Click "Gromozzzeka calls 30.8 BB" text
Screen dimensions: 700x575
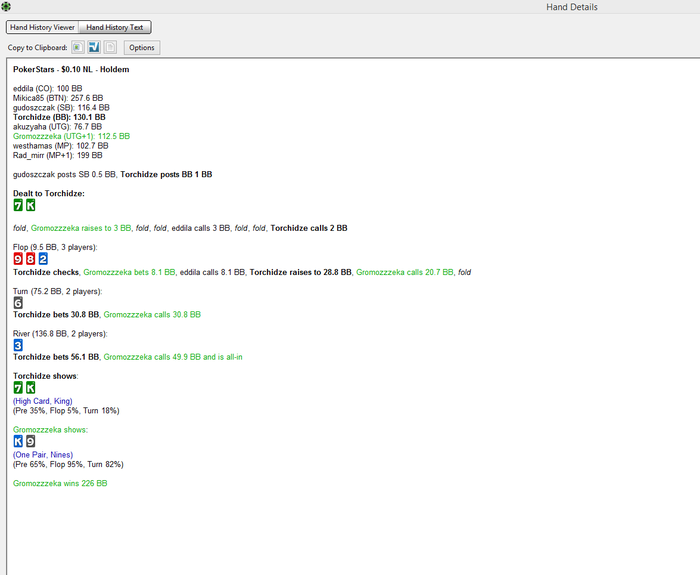pos(152,315)
